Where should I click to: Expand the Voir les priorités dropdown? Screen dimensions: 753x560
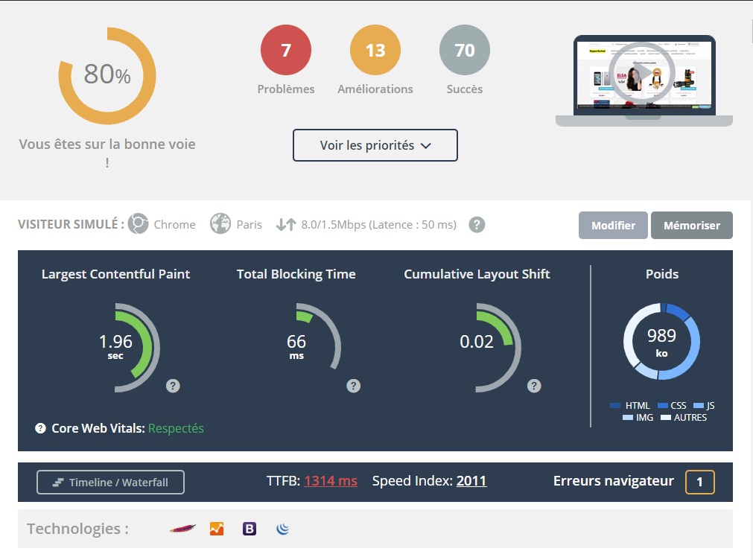point(375,145)
